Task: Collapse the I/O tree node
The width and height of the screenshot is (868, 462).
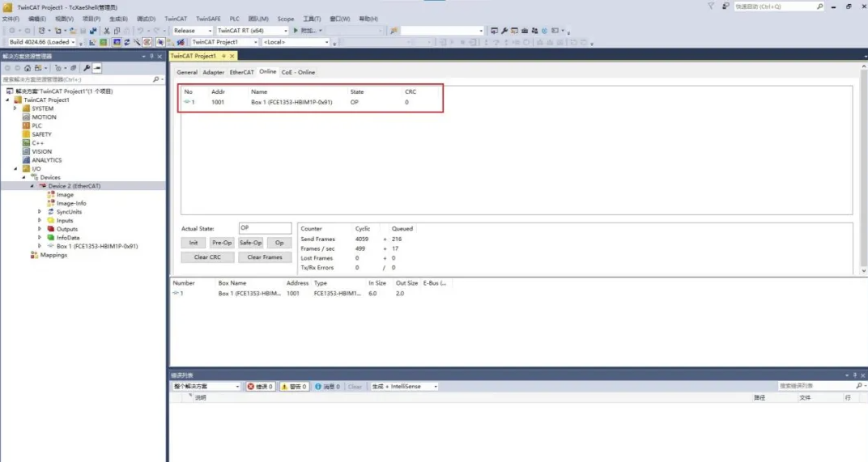Action: [15, 169]
